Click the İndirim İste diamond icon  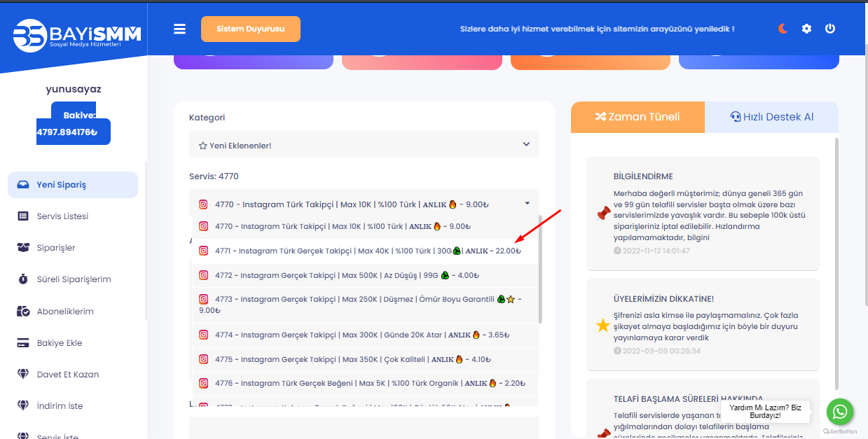[x=23, y=406]
